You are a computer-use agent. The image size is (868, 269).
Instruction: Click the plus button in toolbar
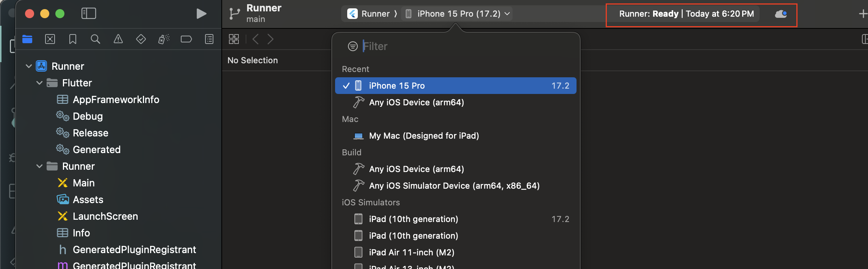(863, 14)
